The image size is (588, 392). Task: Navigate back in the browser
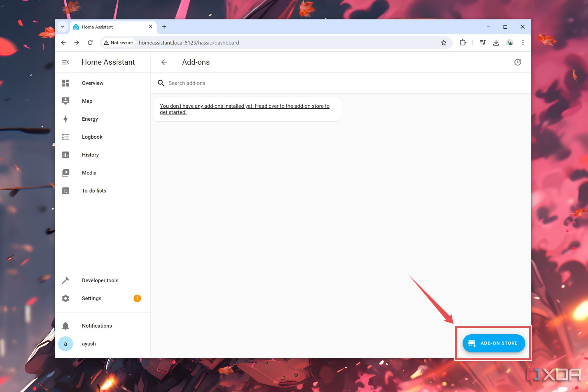click(x=63, y=43)
